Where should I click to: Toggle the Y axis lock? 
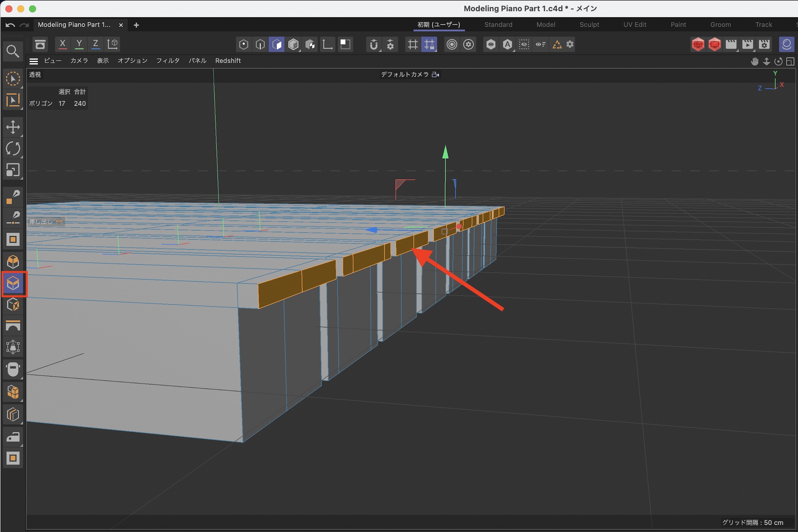click(79, 44)
